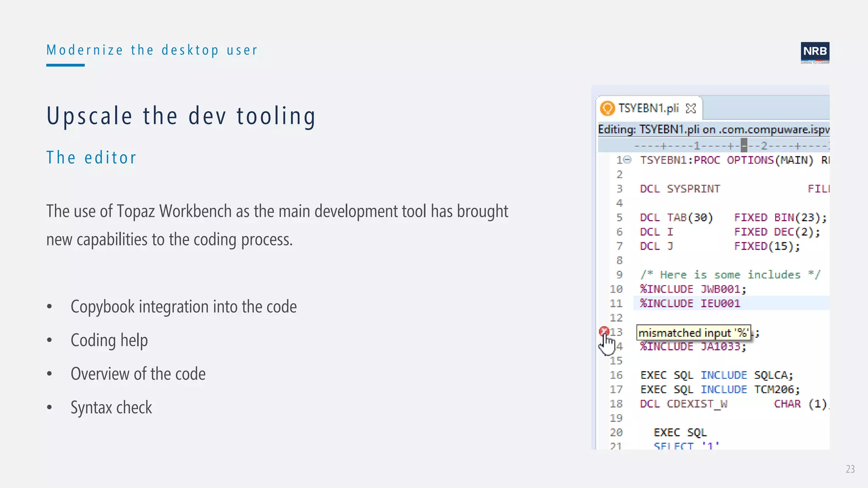The image size is (868, 488).
Task: Click the 'EXEC SQL INCLUDE TCM206;' line
Action: click(720, 389)
